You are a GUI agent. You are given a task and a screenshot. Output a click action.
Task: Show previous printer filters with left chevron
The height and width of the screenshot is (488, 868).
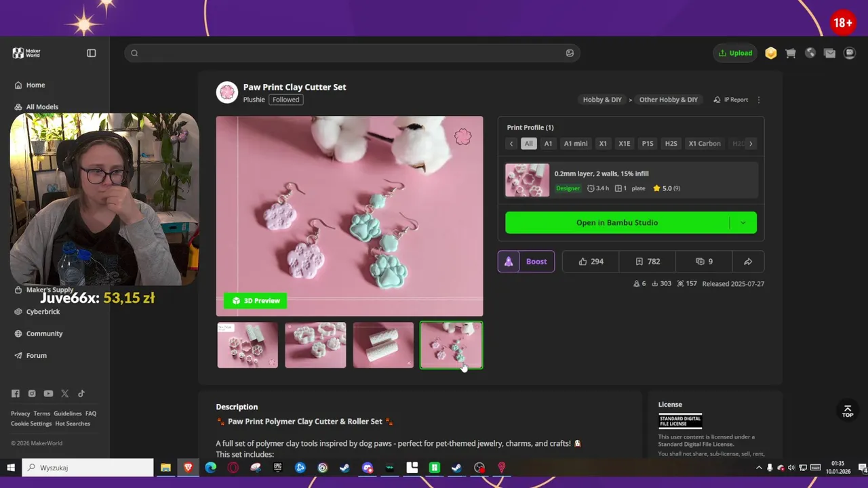pyautogui.click(x=511, y=144)
